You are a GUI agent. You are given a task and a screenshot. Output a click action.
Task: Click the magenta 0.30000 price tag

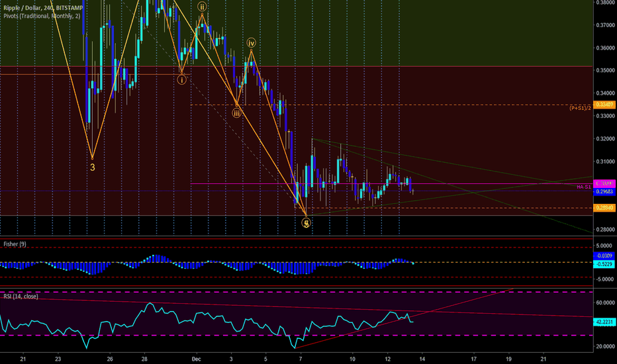604,183
